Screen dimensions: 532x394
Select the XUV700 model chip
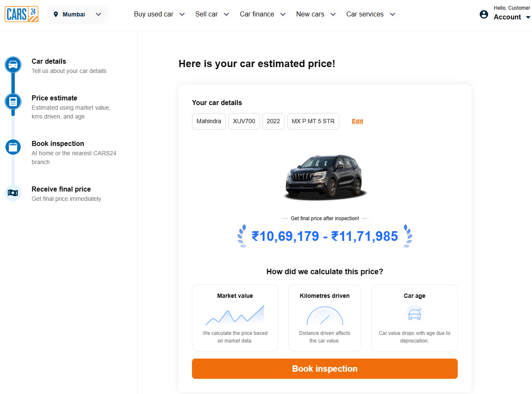[244, 121]
